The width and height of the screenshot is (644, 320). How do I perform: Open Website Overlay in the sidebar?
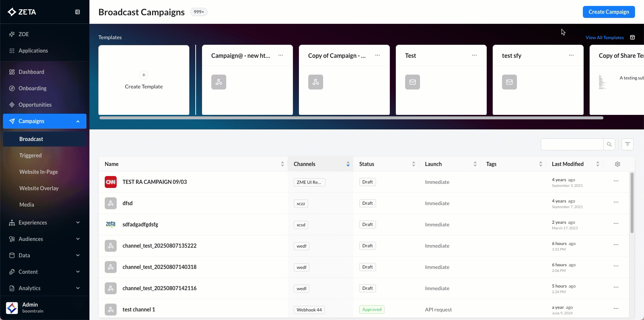[39, 188]
